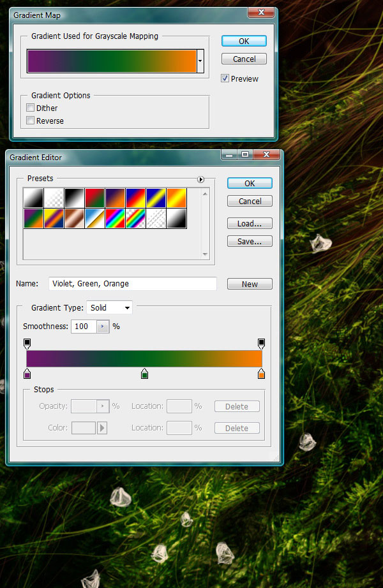Screen dimensions: 383x588
Task: Confirm Gradient Editor with OK
Action: pyautogui.click(x=250, y=183)
